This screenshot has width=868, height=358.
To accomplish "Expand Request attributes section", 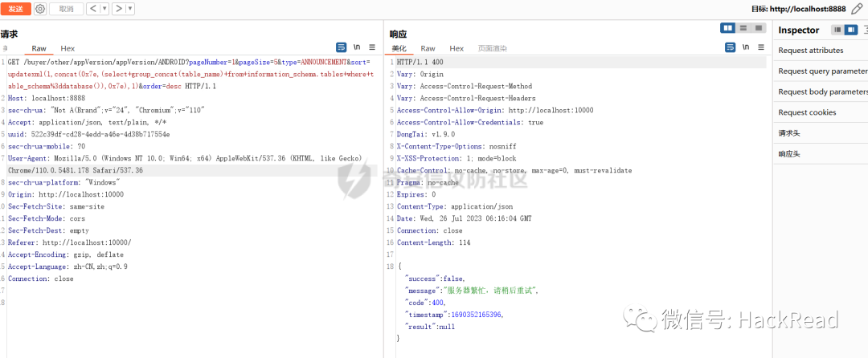I will (x=821, y=51).
